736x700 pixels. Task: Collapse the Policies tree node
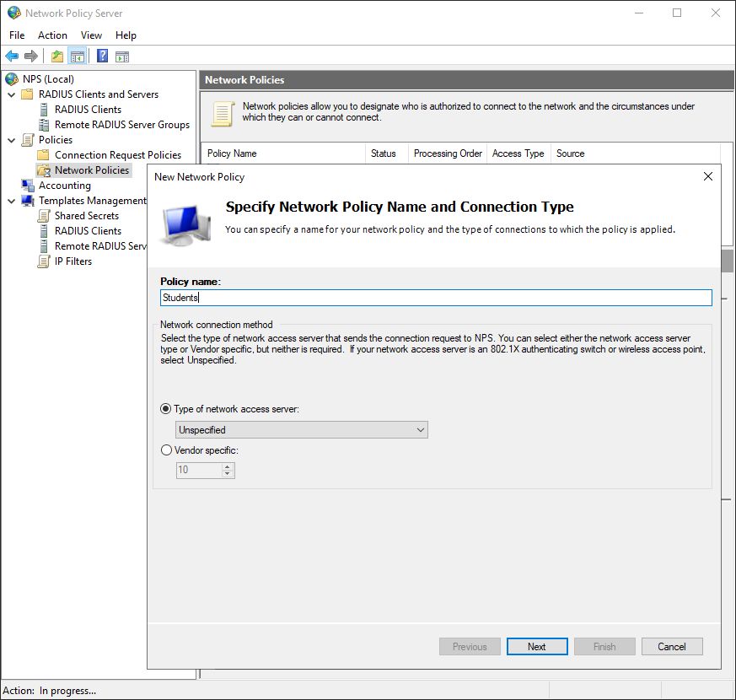12,140
